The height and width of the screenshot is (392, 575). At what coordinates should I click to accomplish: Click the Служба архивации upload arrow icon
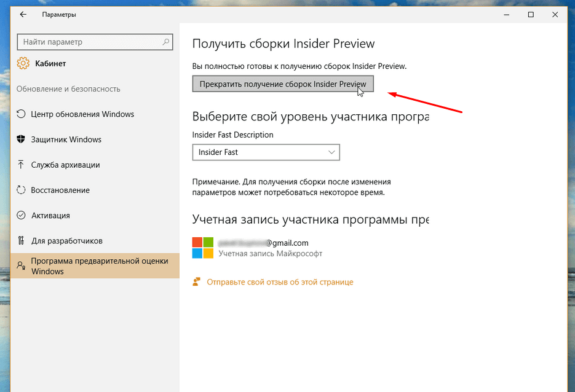coord(21,165)
